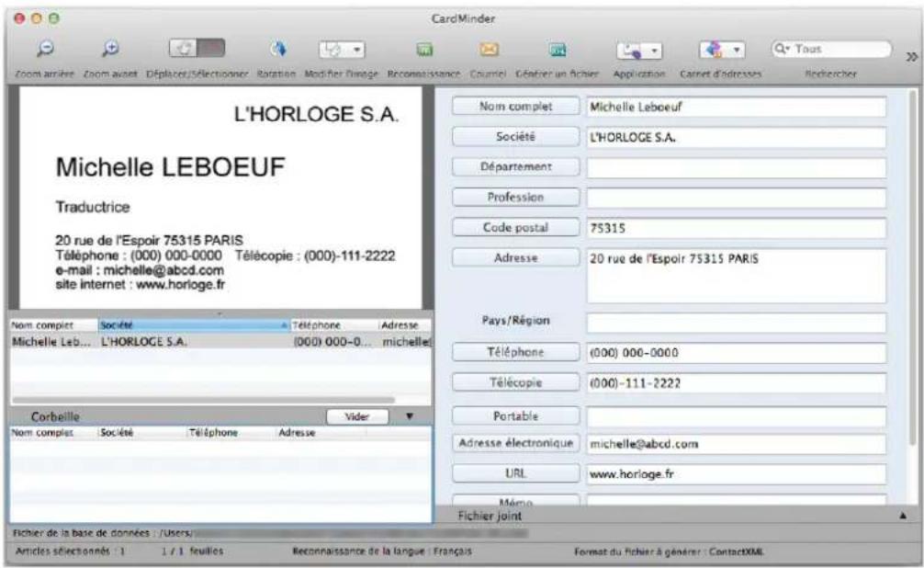Image resolution: width=924 pixels, height=568 pixels.
Task: Select the Sélectionner segment of mode toggle
Action: [x=211, y=49]
